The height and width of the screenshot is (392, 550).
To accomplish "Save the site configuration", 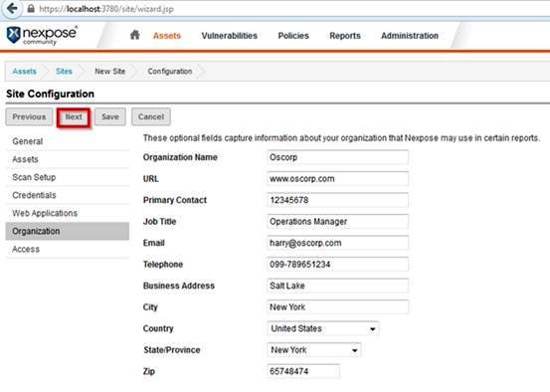I will 110,116.
